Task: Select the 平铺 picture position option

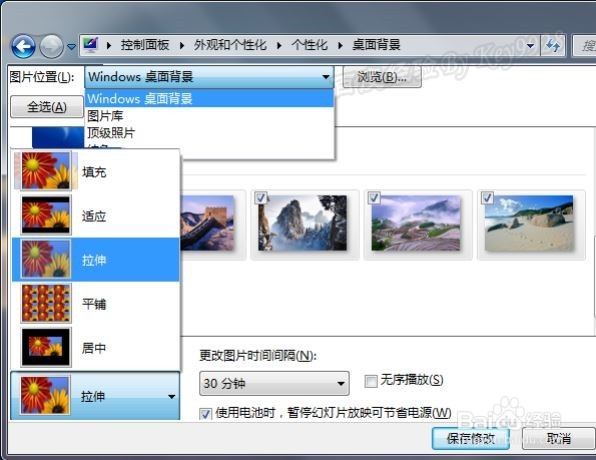Action: point(96,304)
